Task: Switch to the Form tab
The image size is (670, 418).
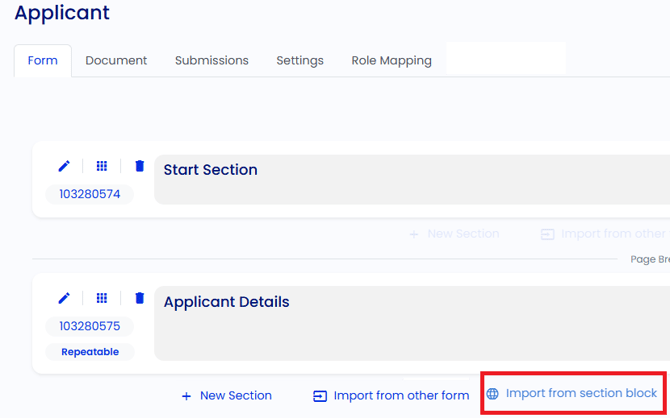Action: tap(43, 61)
